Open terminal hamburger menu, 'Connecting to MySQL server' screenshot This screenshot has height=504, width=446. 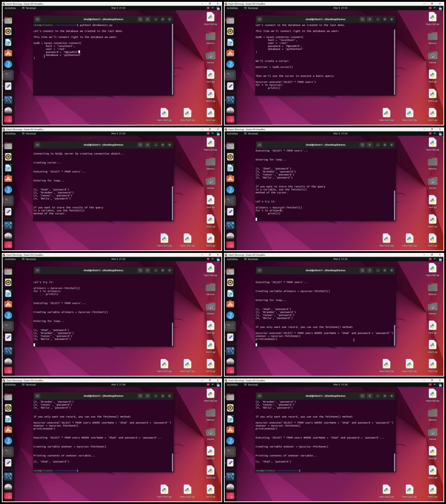click(148, 145)
